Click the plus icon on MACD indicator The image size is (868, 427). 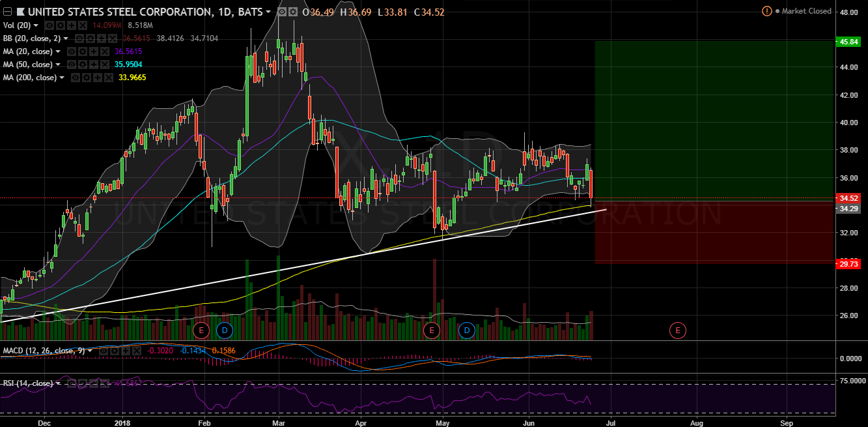(x=126, y=351)
